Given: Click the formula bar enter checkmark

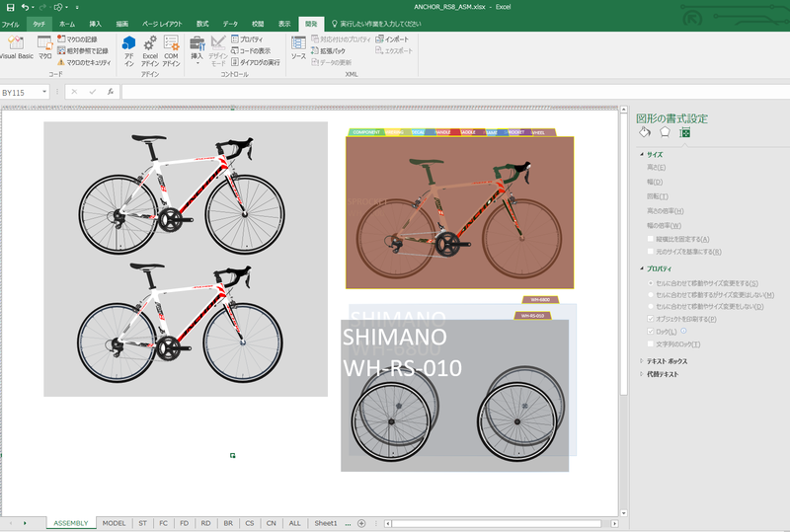Looking at the screenshot, I should point(92,92).
